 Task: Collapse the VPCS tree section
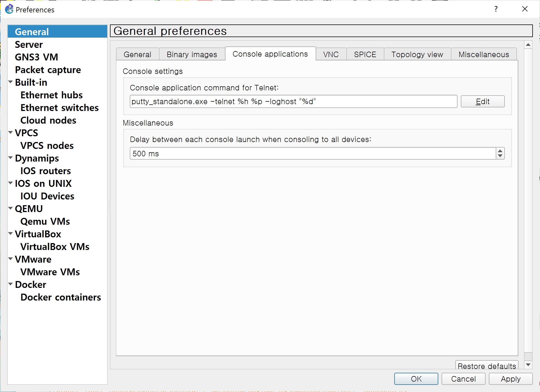pyautogui.click(x=11, y=132)
